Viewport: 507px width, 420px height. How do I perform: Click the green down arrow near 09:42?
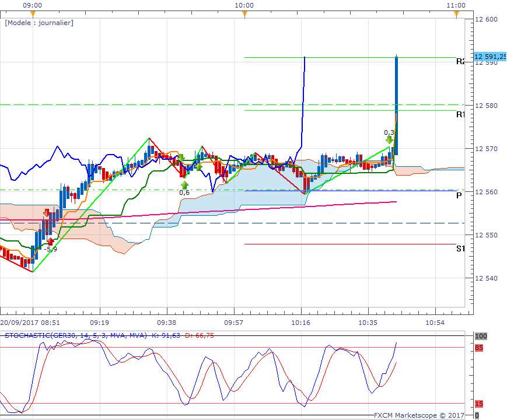coord(181,157)
